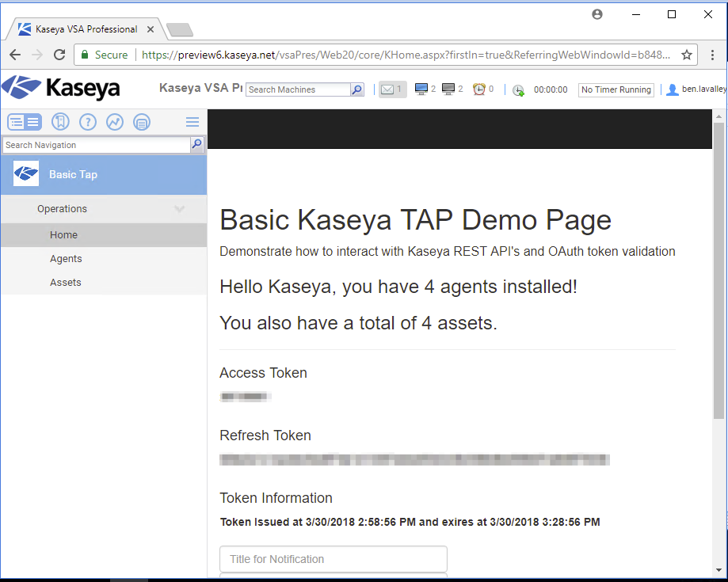Click the gray offline machines monitor icon

pyautogui.click(x=448, y=89)
